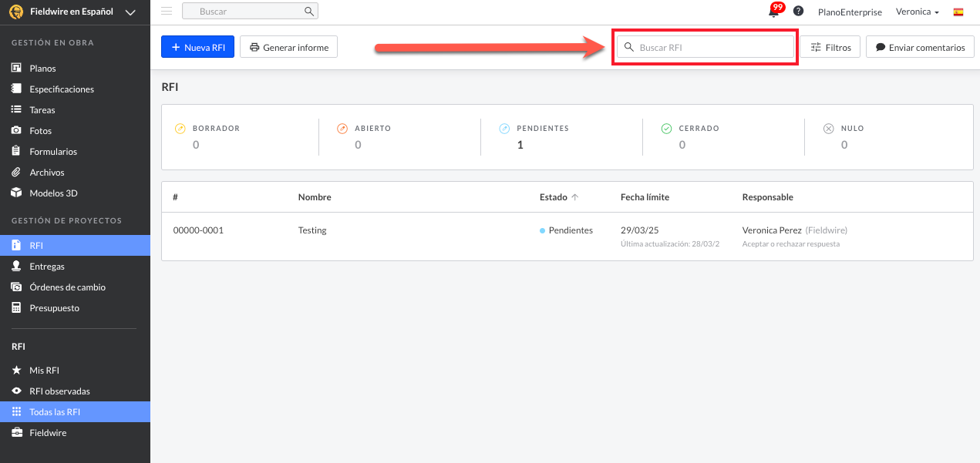980x463 pixels.
Task: Click the help question mark icon
Action: [798, 12]
